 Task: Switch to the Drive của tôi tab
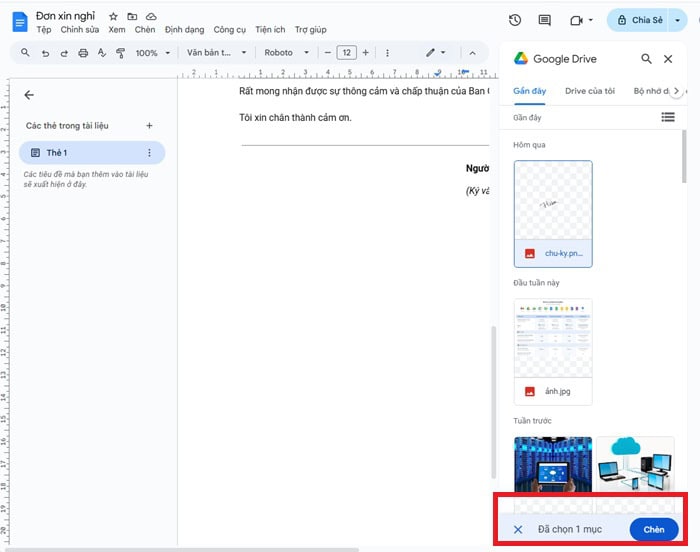(x=589, y=91)
